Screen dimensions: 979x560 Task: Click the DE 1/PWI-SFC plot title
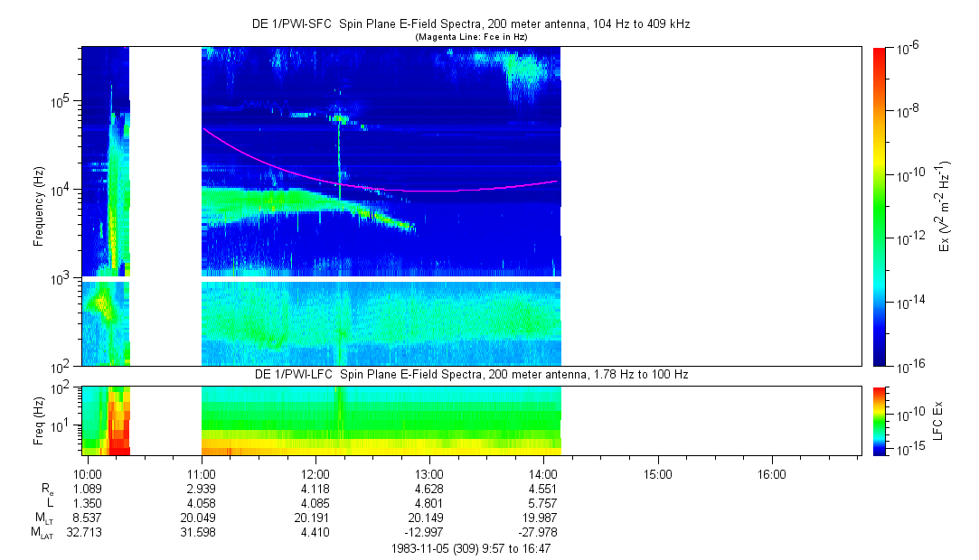tap(470, 24)
